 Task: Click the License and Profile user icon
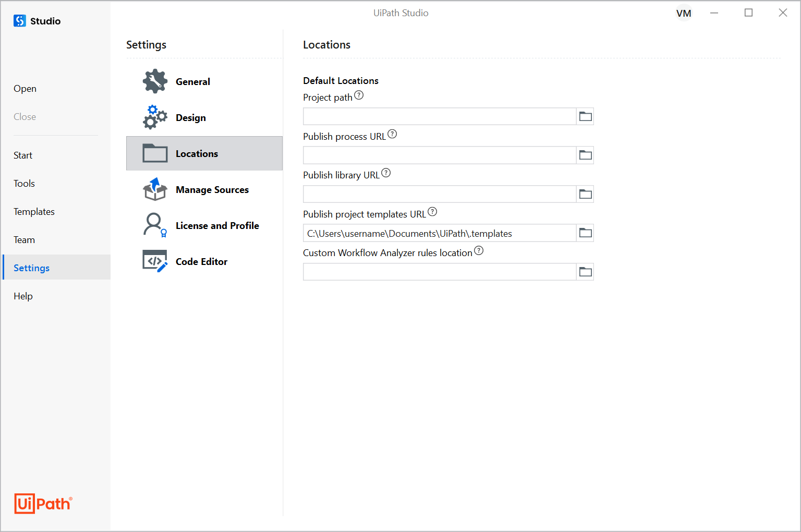[x=155, y=225]
